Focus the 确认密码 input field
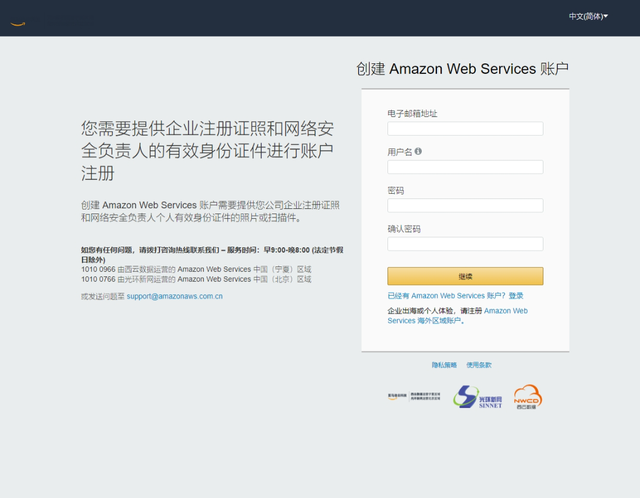Image resolution: width=640 pixels, height=498 pixels. point(465,244)
